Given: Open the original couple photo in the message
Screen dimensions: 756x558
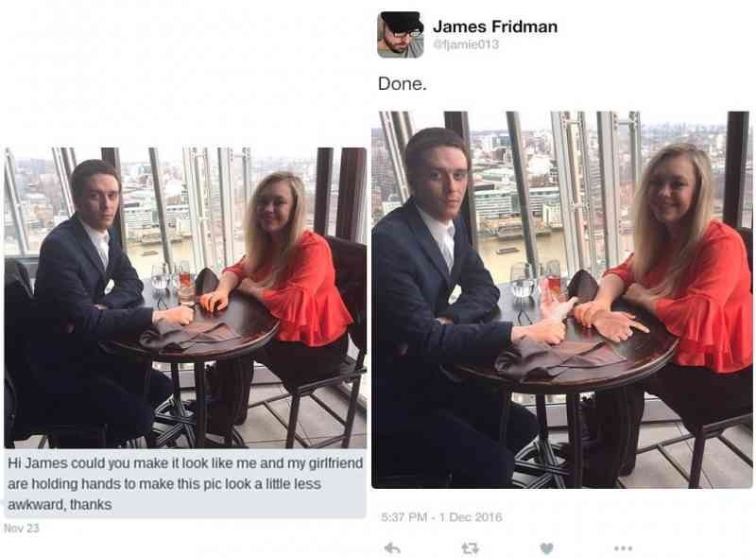Looking at the screenshot, I should click(x=185, y=298).
